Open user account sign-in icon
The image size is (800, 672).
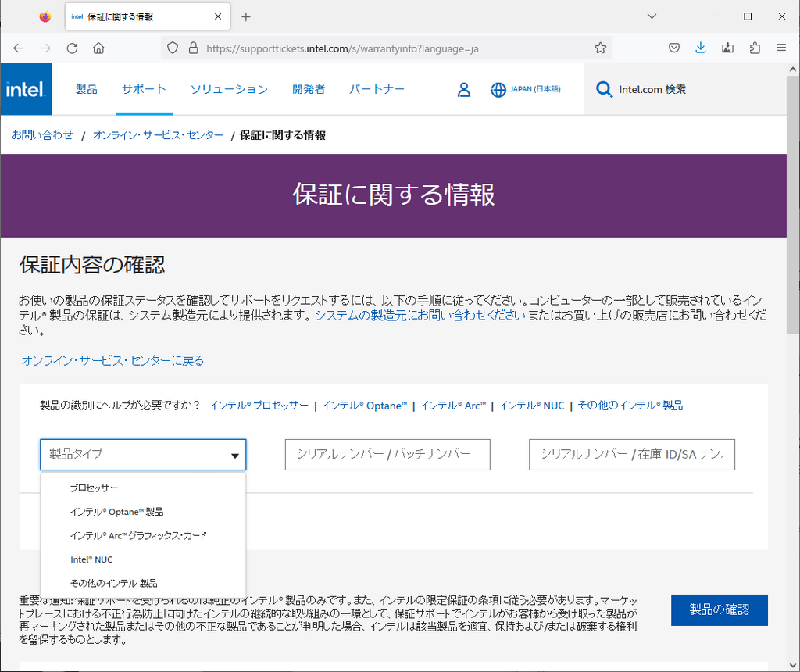pos(464,89)
